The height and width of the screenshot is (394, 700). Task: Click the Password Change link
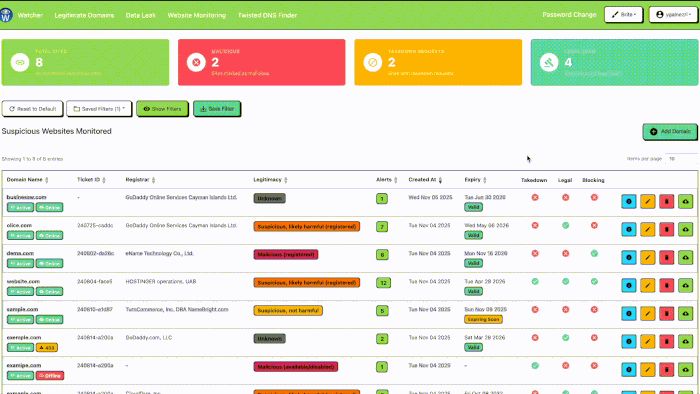(569, 15)
